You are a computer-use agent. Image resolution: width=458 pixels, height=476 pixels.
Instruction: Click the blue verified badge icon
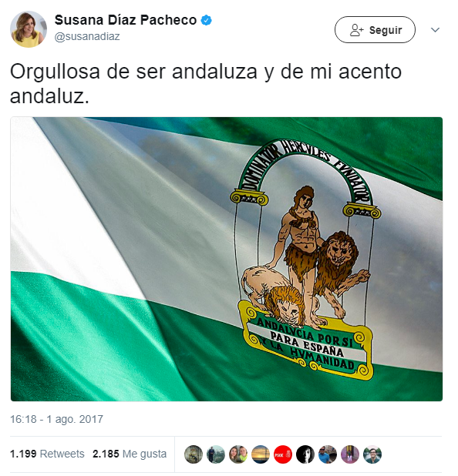[x=207, y=20]
